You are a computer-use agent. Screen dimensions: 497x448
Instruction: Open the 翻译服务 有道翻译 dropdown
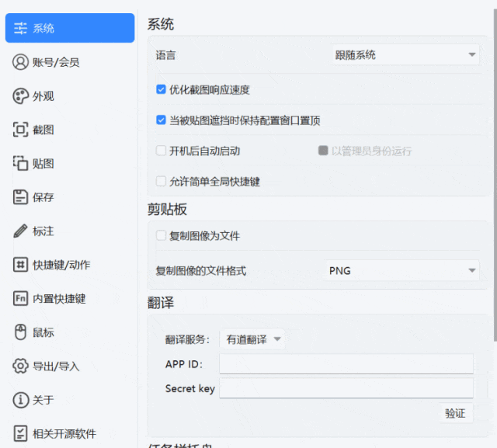[252, 339]
